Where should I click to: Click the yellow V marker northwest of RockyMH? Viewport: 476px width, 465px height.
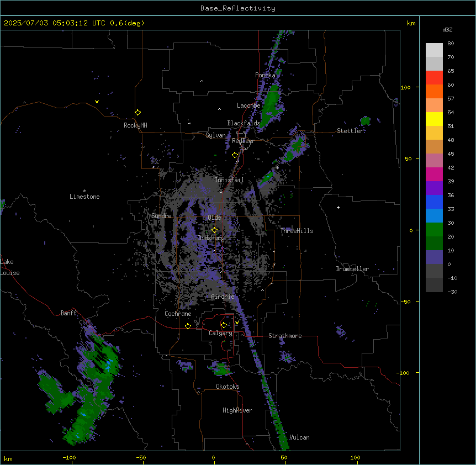tap(97, 102)
